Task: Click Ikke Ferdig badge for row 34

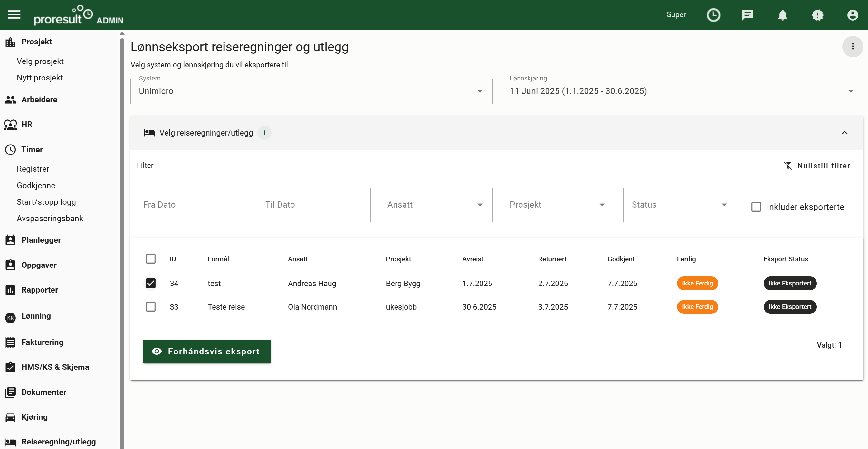Action: 697,283
